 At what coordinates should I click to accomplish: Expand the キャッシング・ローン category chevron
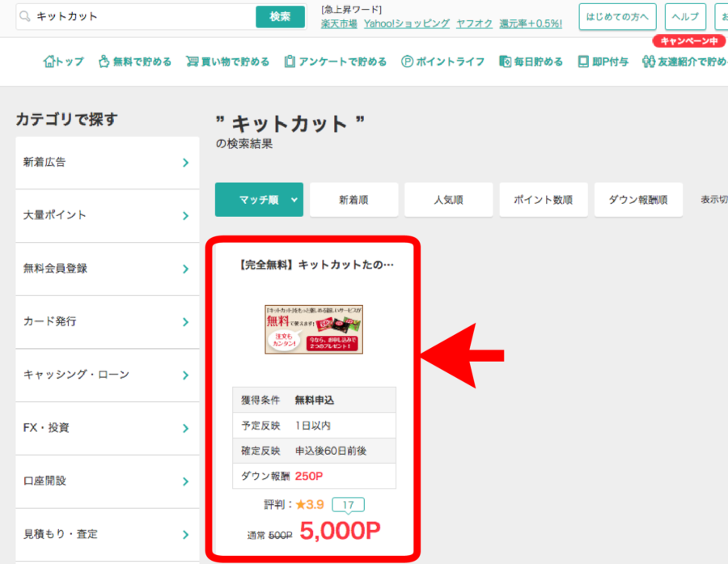(x=186, y=375)
